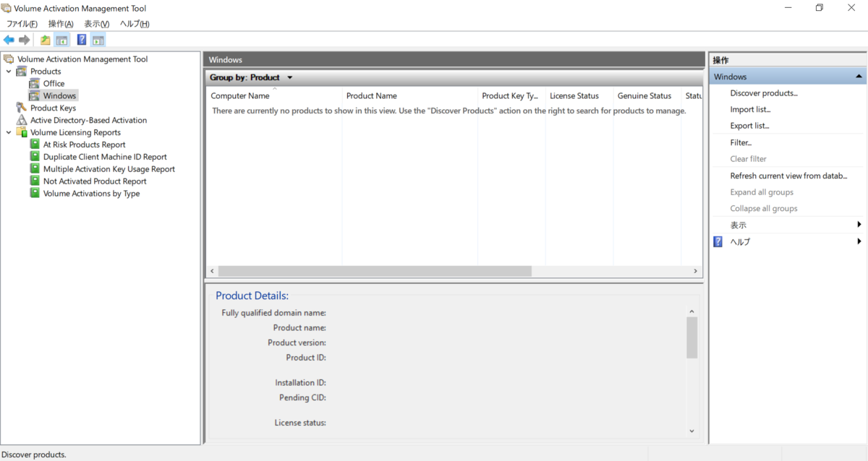The image size is (868, 461).
Task: Click the Duplicate Client Machine ID Report icon
Action: pos(35,157)
